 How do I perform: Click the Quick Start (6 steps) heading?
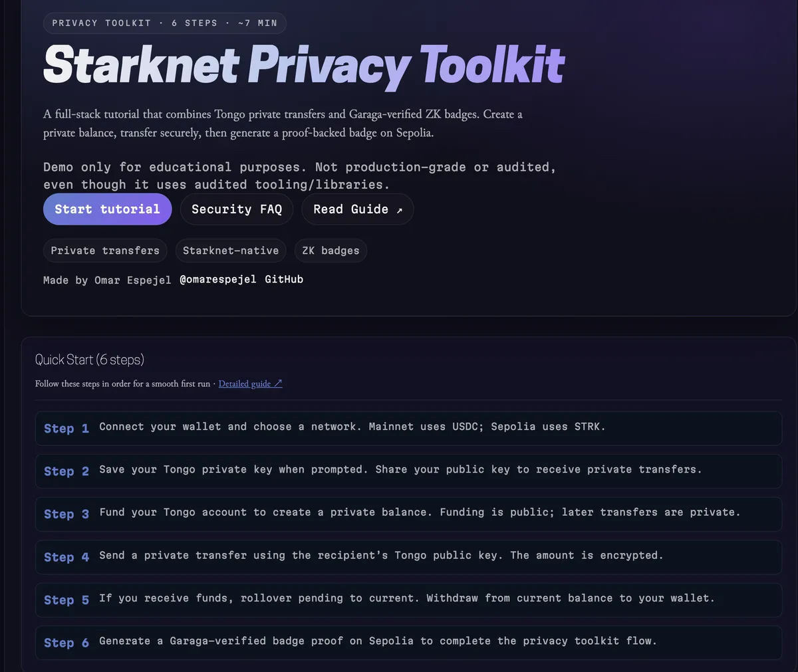pos(89,360)
